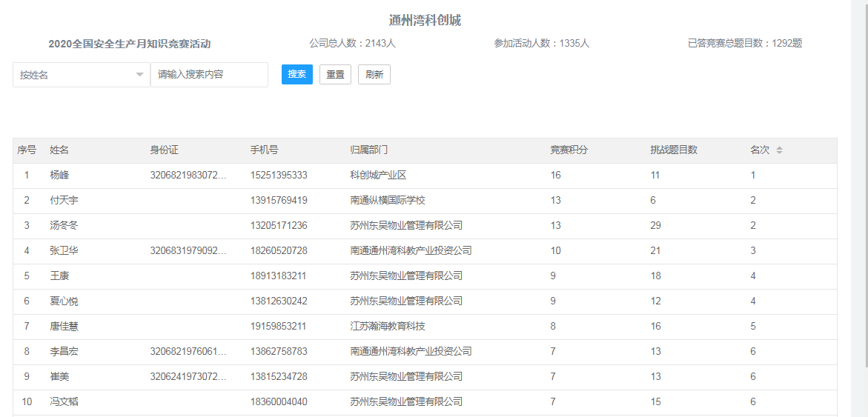Select the name cell 王康
The height and width of the screenshot is (417, 868).
pos(59,276)
